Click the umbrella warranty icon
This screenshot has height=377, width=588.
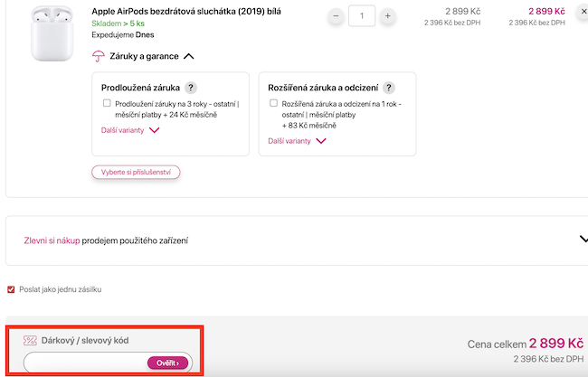pos(99,56)
